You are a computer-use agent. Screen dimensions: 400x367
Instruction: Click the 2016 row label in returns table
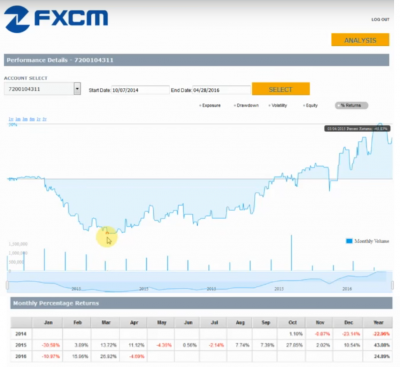21,356
